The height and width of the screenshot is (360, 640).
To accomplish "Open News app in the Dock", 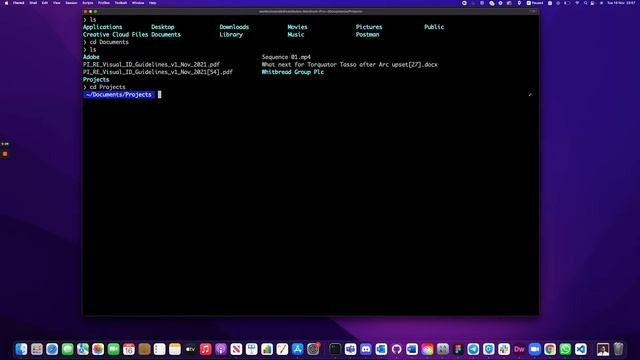I will click(x=236, y=349).
